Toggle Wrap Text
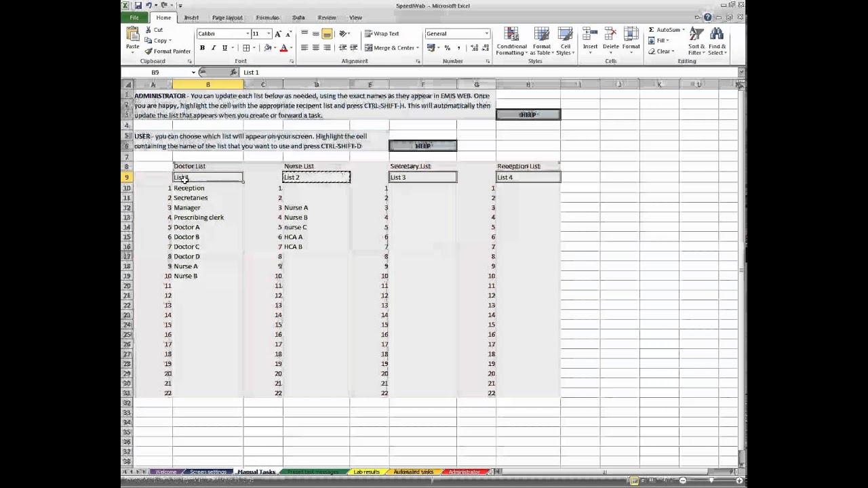This screenshot has height=488, width=868. point(382,34)
